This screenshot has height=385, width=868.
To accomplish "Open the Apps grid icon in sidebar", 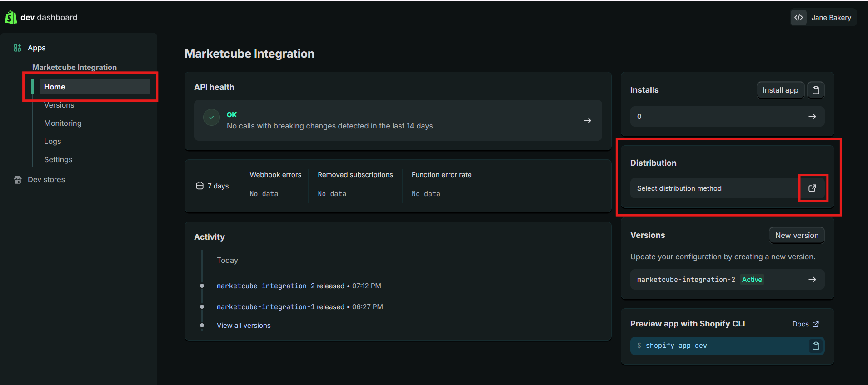I will coord(18,48).
